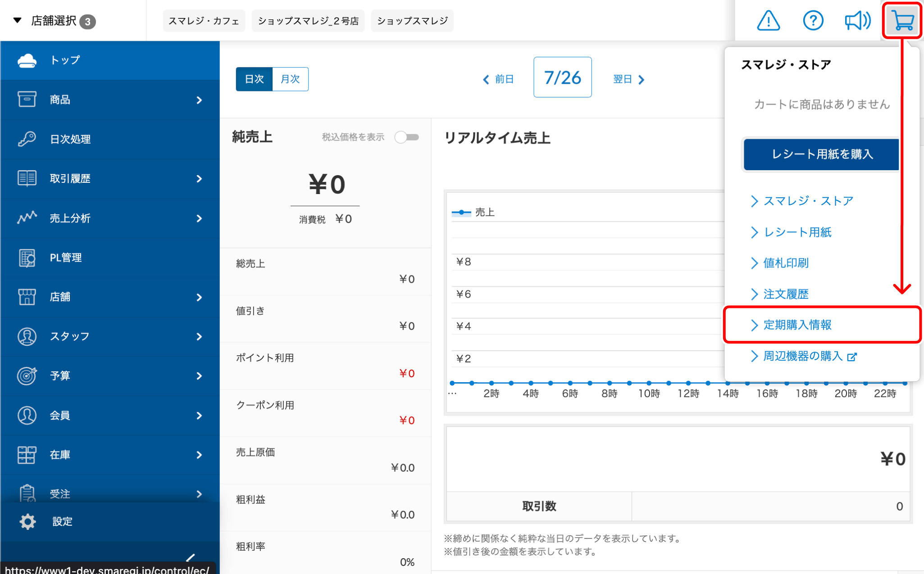The height and width of the screenshot is (574, 924).
Task: Expand the 取引履歴 submenu arrow
Action: [199, 179]
